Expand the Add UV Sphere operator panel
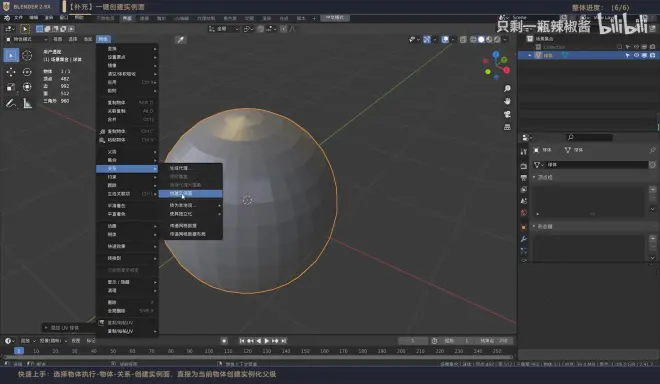The image size is (660, 384). pyautogui.click(x=46, y=328)
